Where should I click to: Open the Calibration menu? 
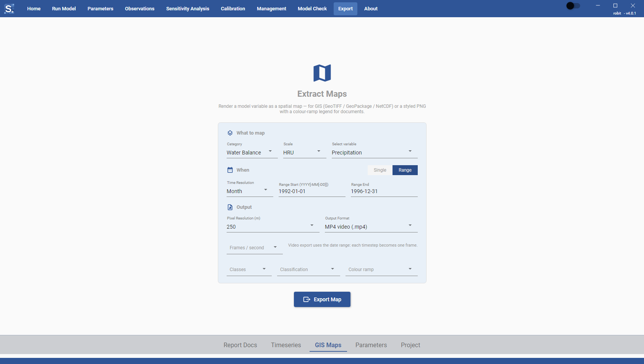[233, 9]
